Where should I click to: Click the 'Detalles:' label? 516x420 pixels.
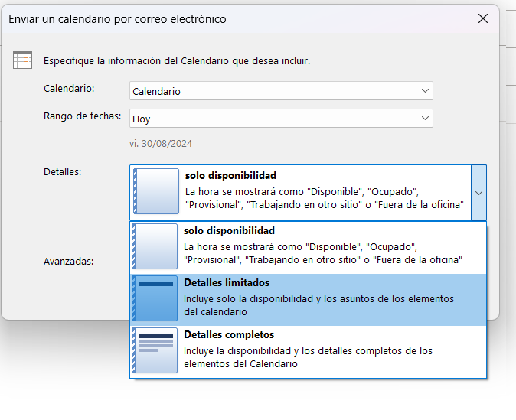click(63, 171)
